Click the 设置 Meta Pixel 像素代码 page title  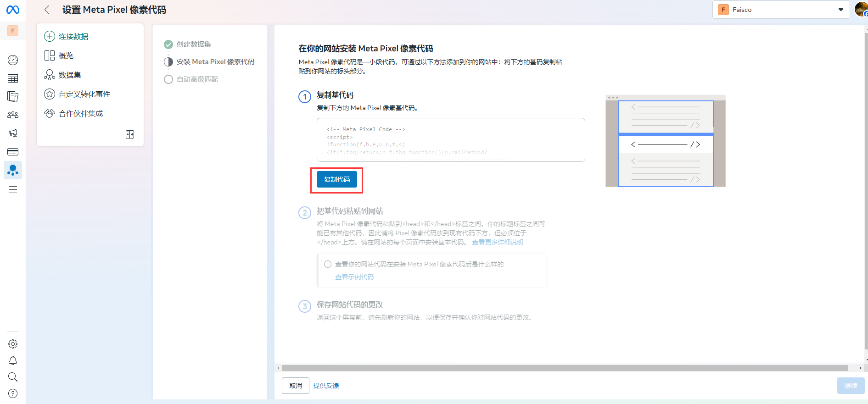114,10
